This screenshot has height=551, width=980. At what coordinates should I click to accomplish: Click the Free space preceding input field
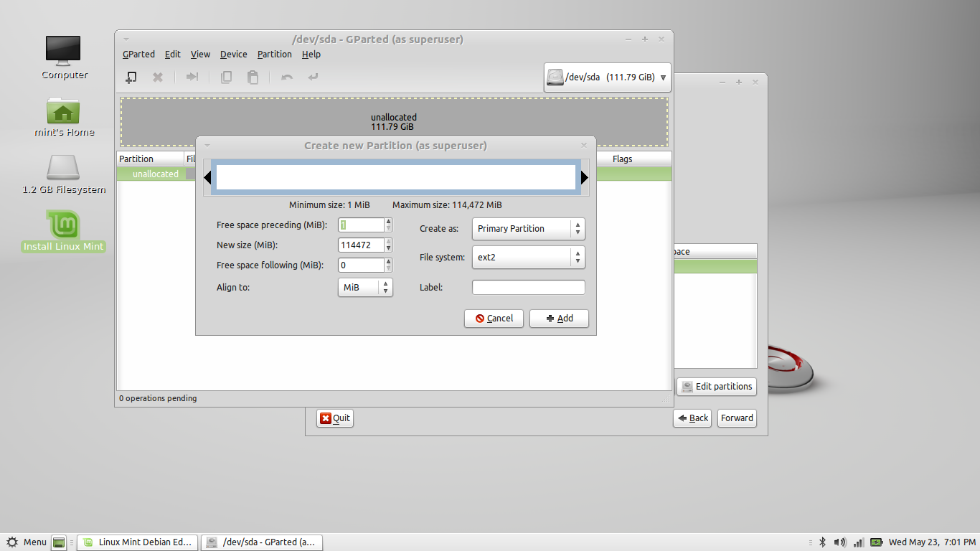tap(361, 225)
